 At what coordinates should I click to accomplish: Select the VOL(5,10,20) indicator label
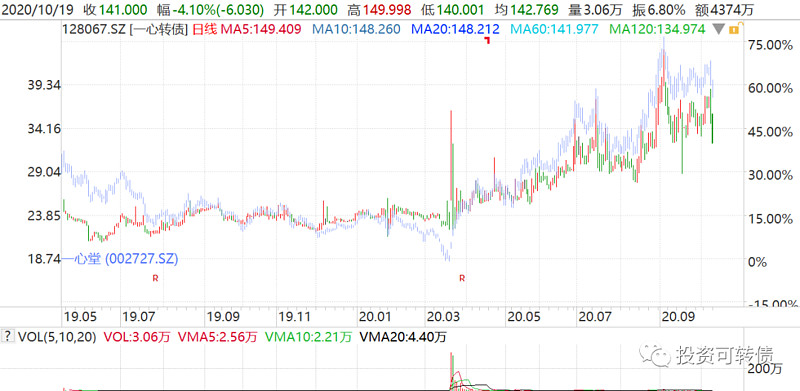(x=57, y=337)
